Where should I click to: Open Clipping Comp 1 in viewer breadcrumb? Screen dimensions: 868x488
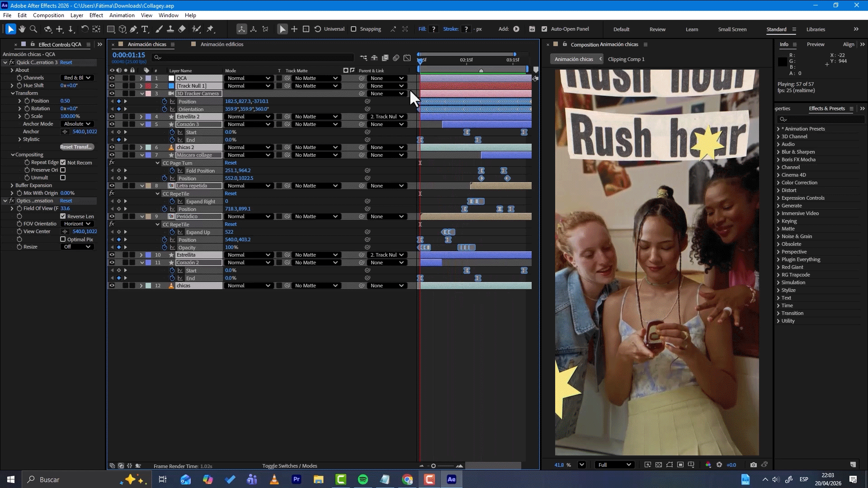click(626, 59)
